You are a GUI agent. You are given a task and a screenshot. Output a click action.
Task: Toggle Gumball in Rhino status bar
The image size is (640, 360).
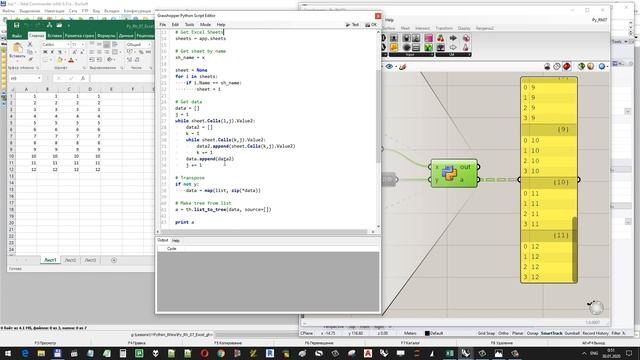pos(572,333)
